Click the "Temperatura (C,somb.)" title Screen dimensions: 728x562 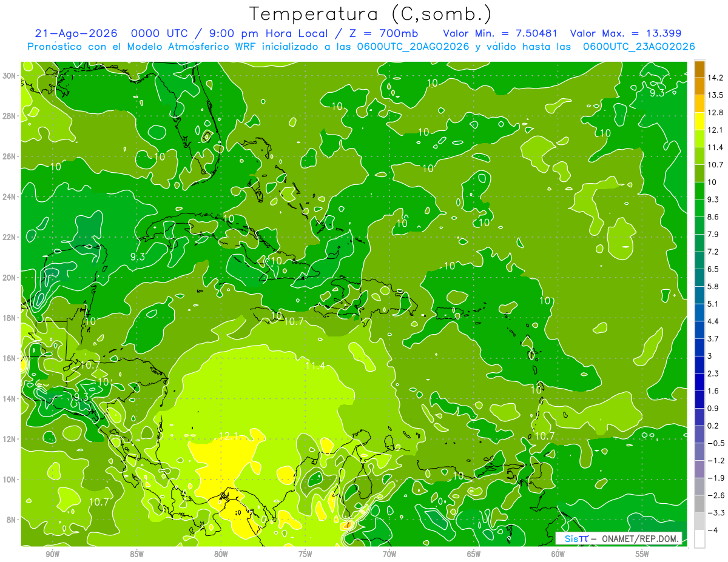click(x=371, y=15)
